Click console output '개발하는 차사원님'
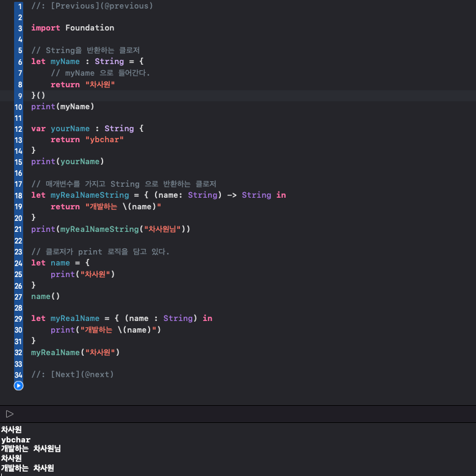Viewport: 476px width, 476px height. coord(31,449)
